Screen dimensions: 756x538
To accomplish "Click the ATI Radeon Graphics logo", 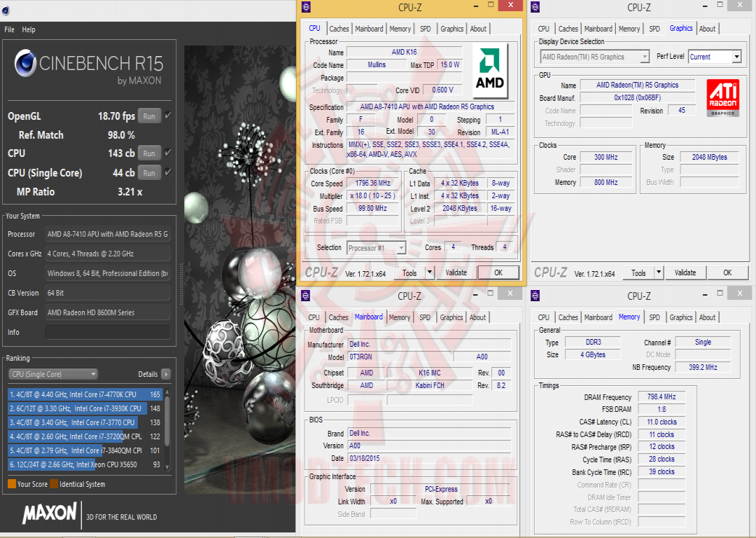I will 724,97.
